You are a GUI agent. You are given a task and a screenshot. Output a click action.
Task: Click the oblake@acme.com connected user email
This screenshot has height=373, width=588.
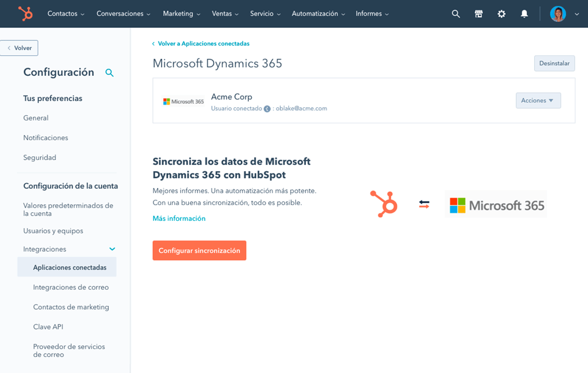[301, 108]
